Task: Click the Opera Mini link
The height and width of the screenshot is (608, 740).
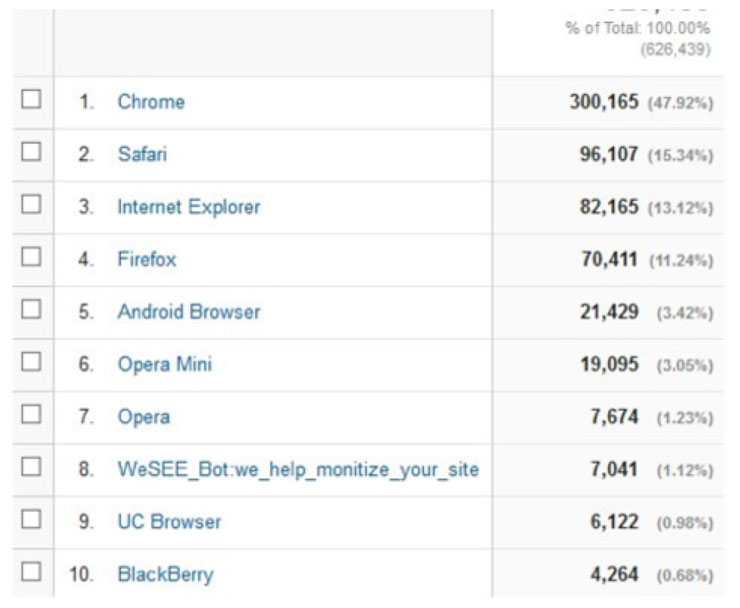Action: click(164, 365)
